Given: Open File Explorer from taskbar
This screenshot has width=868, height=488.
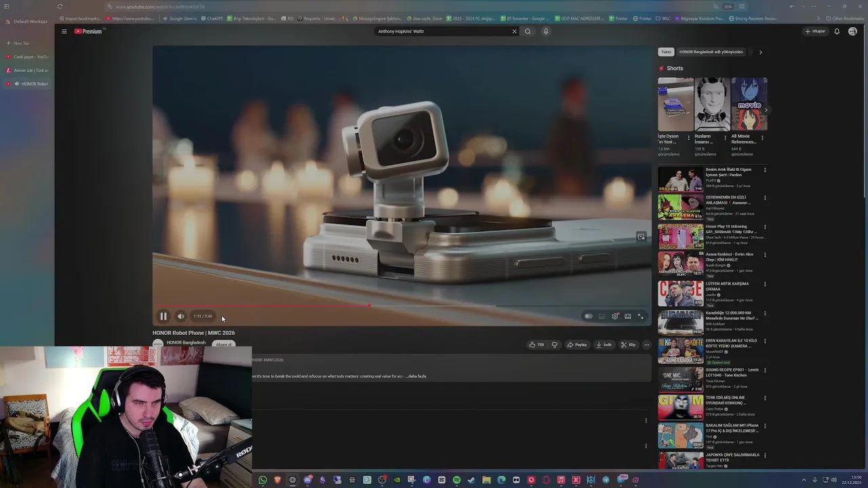Looking at the screenshot, I should (x=486, y=480).
